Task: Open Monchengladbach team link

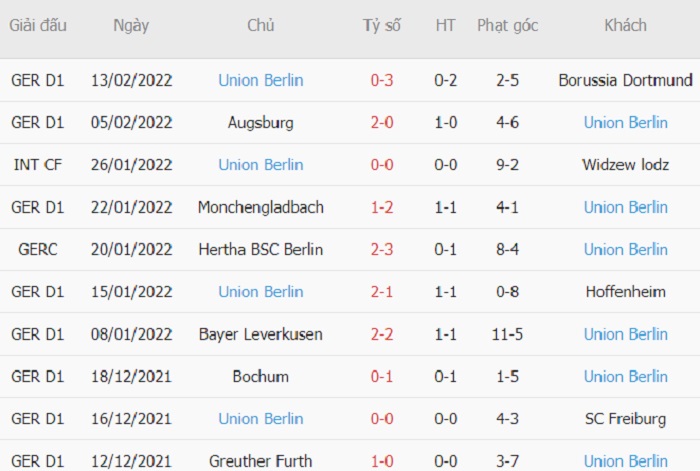Action: [x=261, y=207]
